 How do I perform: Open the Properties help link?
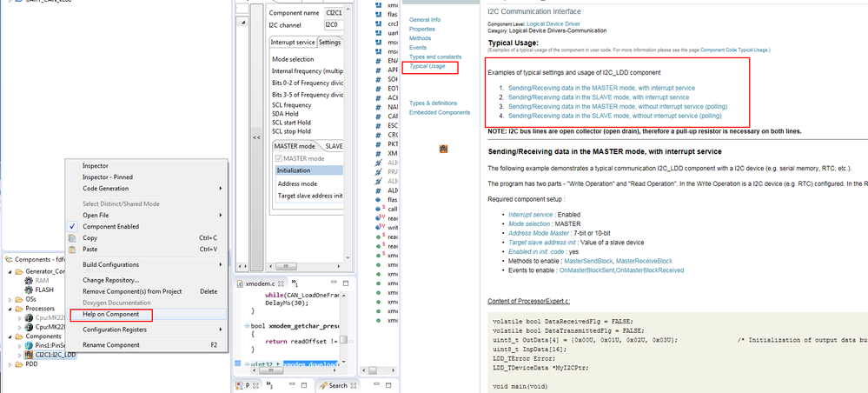pyautogui.click(x=421, y=29)
